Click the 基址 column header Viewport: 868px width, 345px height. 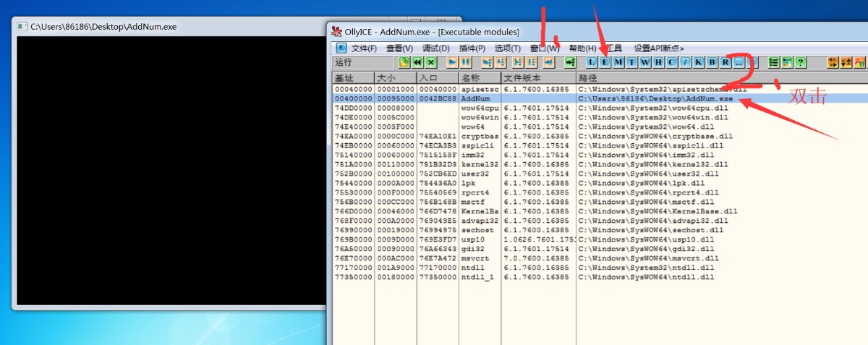pyautogui.click(x=353, y=77)
